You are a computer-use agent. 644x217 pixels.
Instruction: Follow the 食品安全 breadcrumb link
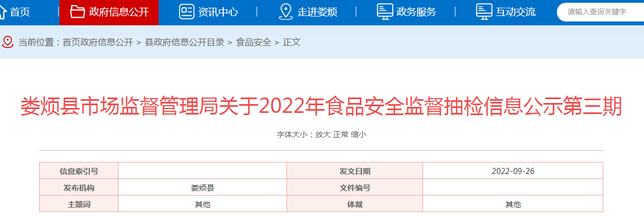click(x=253, y=42)
